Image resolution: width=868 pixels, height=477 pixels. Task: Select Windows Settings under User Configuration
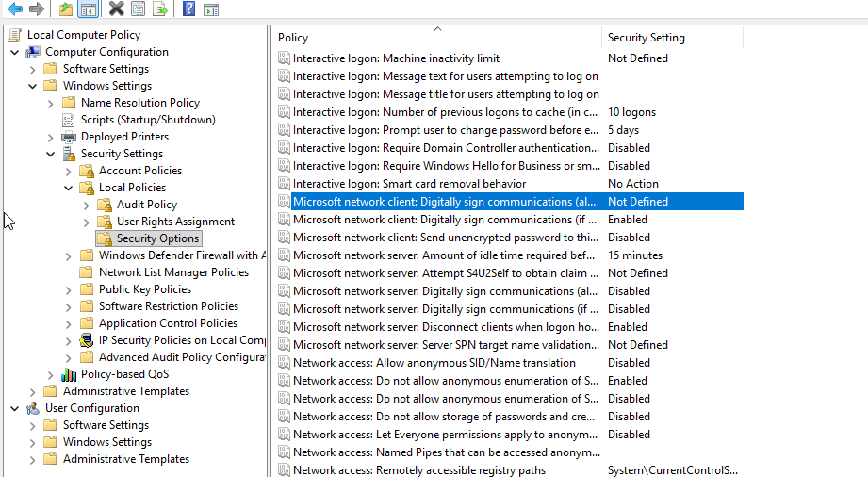click(x=106, y=442)
